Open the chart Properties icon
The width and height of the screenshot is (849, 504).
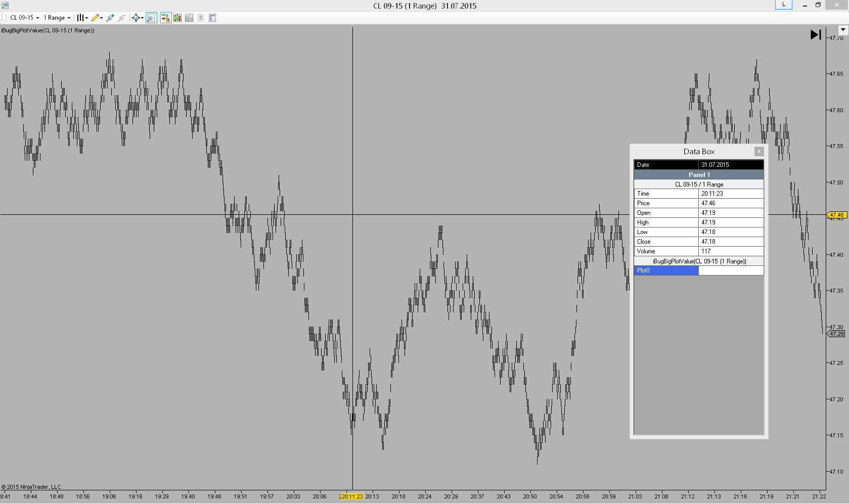point(212,18)
